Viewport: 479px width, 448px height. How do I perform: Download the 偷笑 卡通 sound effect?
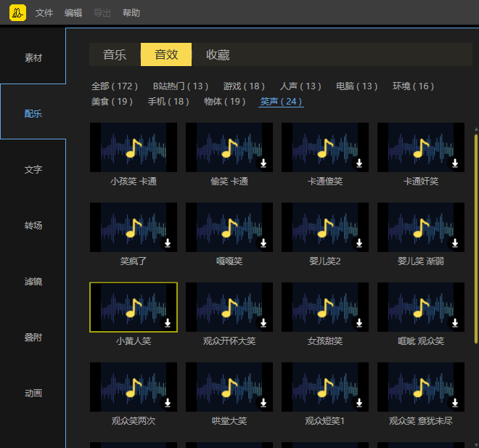tap(263, 163)
